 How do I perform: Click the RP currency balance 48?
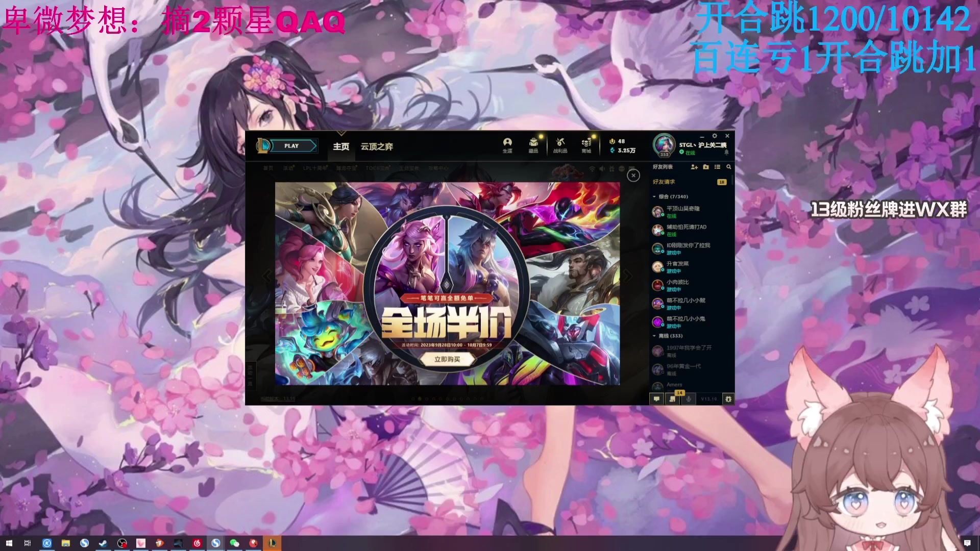[618, 141]
